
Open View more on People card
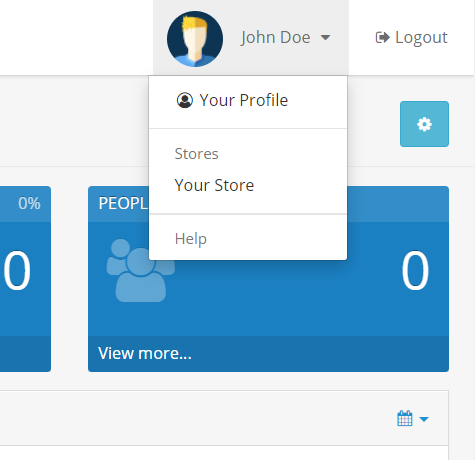click(x=145, y=353)
